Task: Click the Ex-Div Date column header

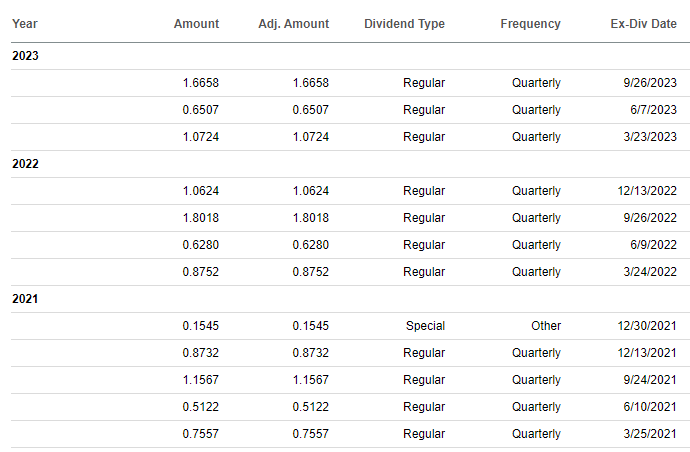Action: point(643,24)
